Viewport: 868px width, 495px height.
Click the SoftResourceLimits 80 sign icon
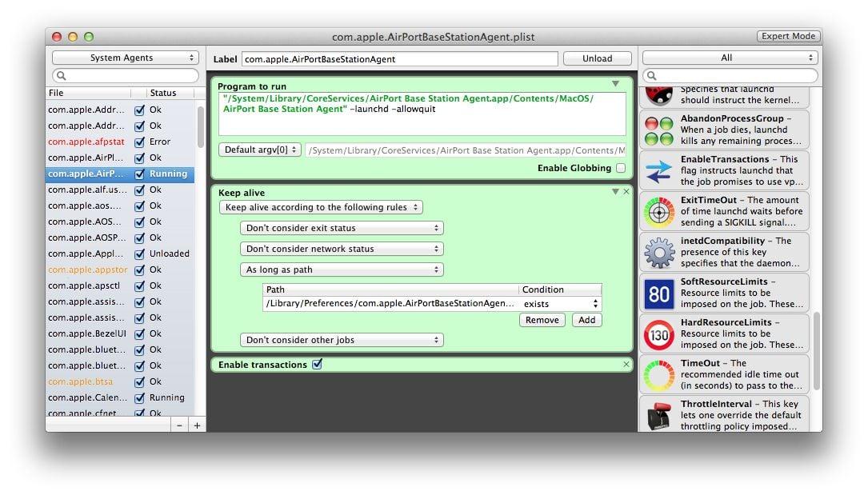(658, 293)
